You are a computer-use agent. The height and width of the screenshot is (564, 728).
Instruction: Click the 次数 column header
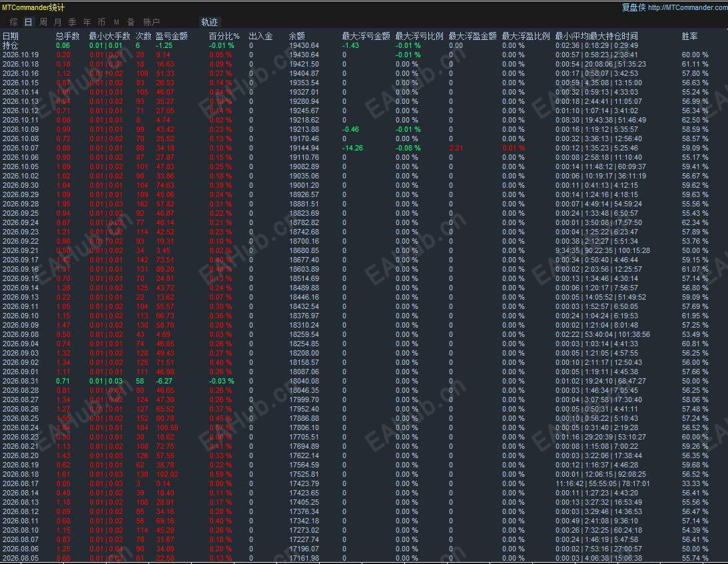[143, 36]
